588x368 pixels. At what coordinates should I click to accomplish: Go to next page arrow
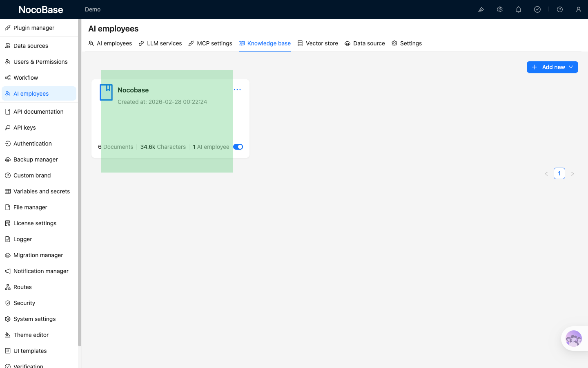(572, 174)
